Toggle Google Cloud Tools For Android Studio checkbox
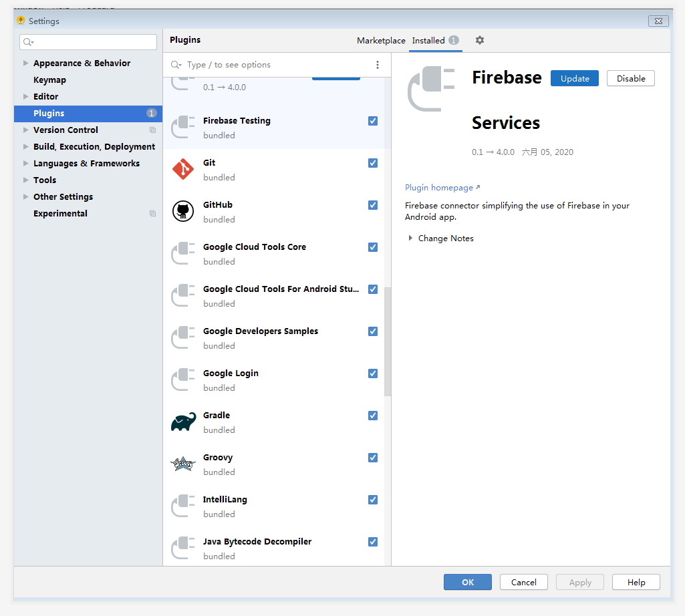 coord(373,289)
